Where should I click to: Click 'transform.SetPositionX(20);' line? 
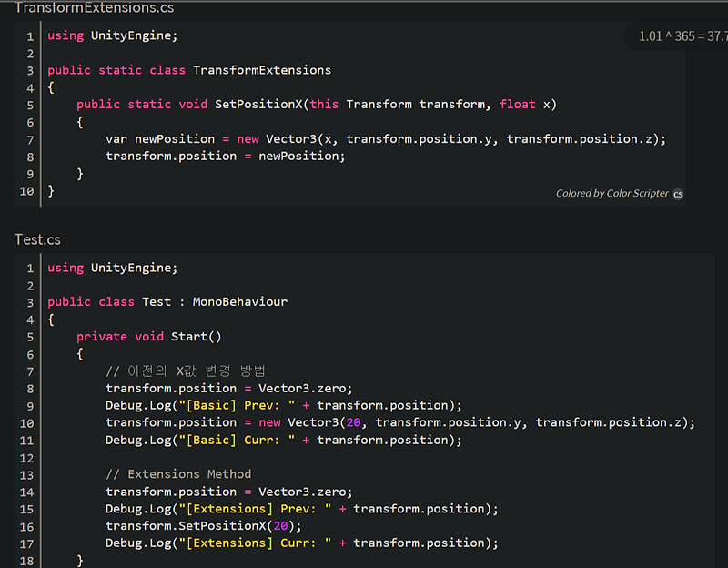click(x=203, y=526)
